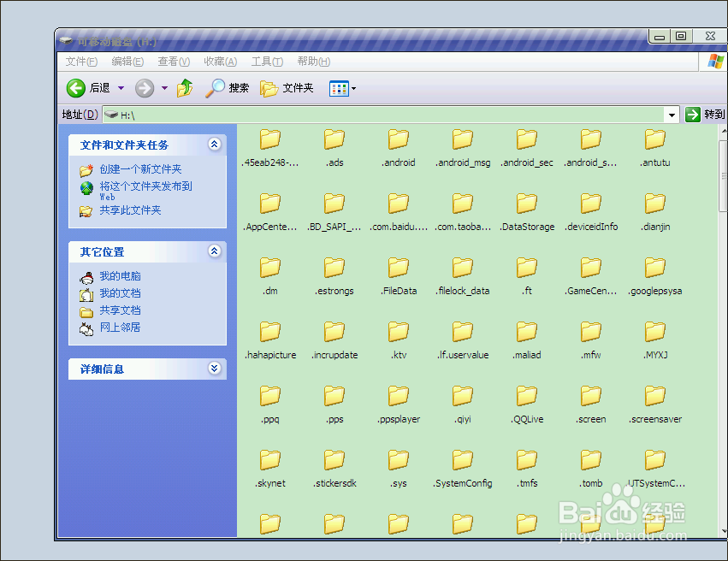Select the .mfw folder icon
728x561 pixels.
(591, 331)
